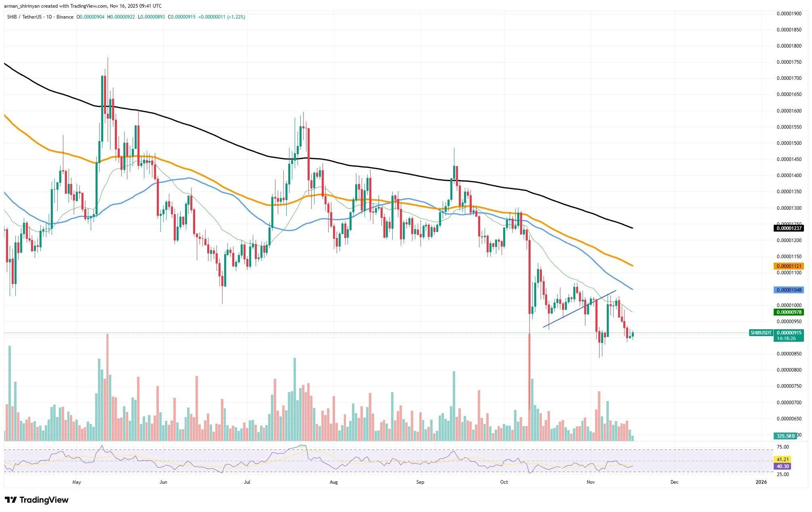Click the May label on time axis
Screen dimensions: 812x512
(x=77, y=482)
